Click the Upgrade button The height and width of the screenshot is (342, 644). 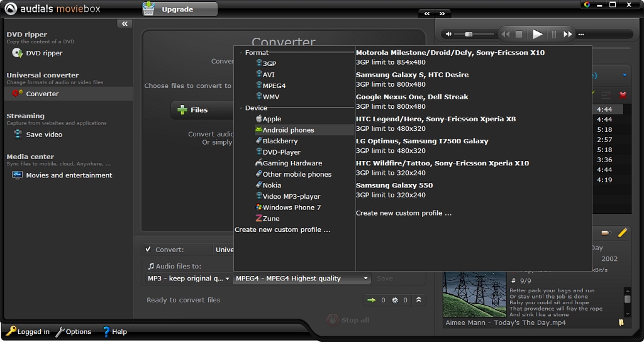click(x=179, y=9)
